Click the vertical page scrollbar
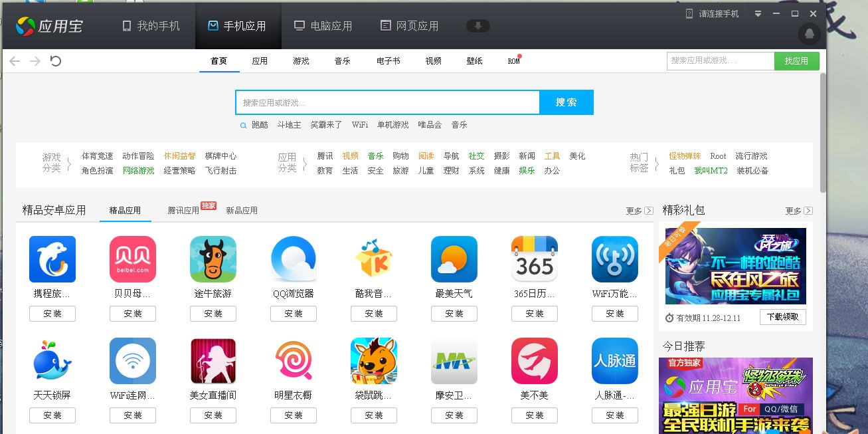This screenshot has width=868, height=434. click(823, 133)
